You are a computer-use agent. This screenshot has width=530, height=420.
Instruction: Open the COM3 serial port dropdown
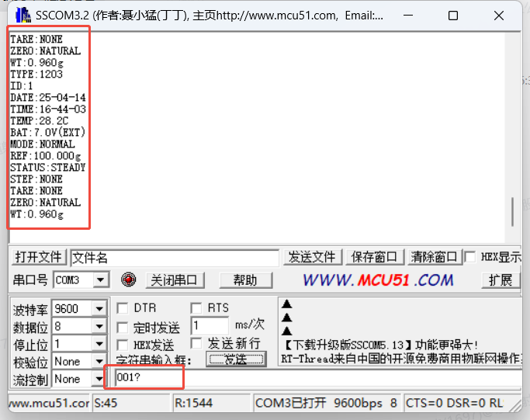(x=100, y=280)
